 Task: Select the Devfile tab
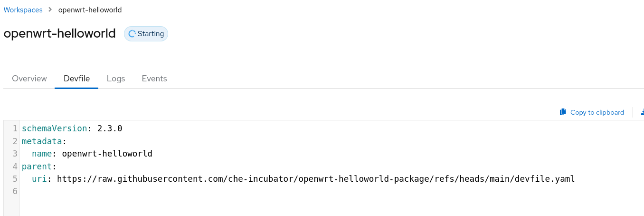tap(76, 79)
